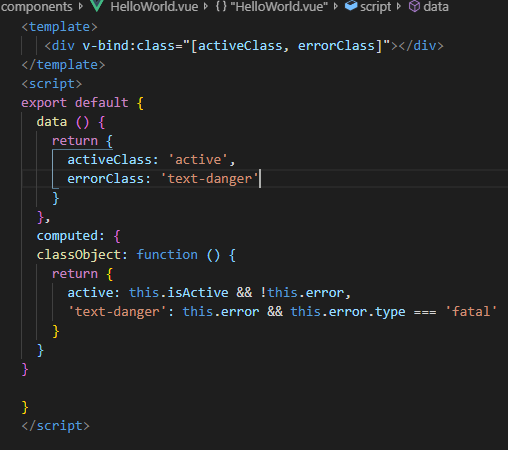The image size is (508, 450).
Task: Click return keyword inside classObject
Action: click(75, 274)
